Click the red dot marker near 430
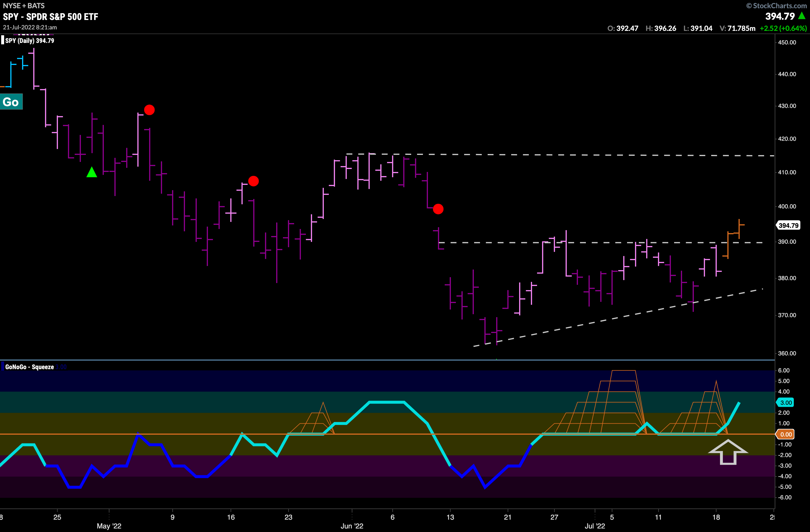This screenshot has height=532, width=810. 149,110
